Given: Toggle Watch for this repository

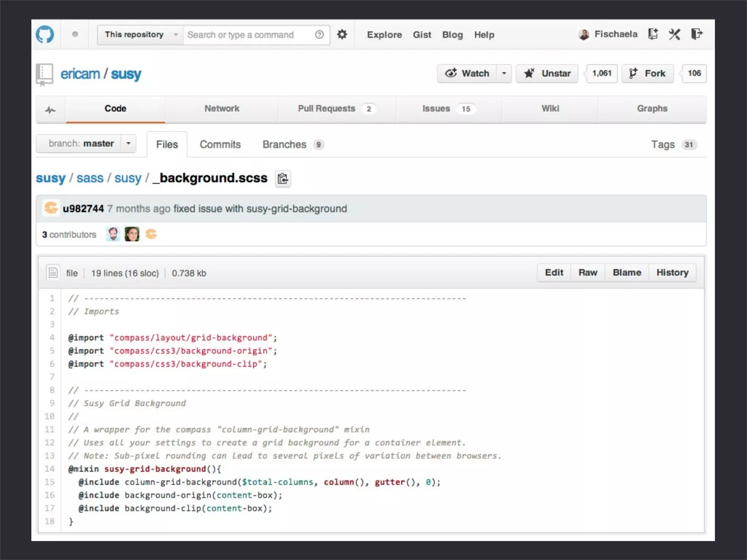Looking at the screenshot, I should (467, 74).
